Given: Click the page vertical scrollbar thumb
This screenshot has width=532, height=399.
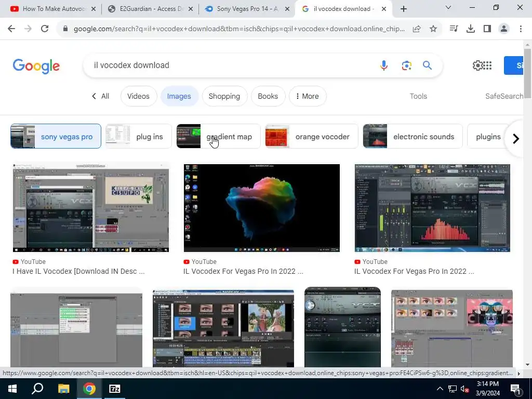Looking at the screenshot, I should click(x=527, y=74).
